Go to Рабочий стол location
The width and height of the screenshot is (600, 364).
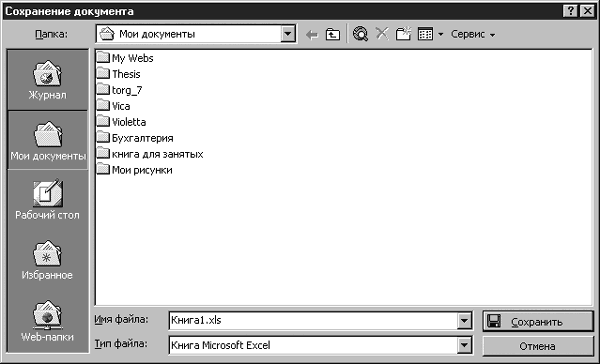click(47, 199)
